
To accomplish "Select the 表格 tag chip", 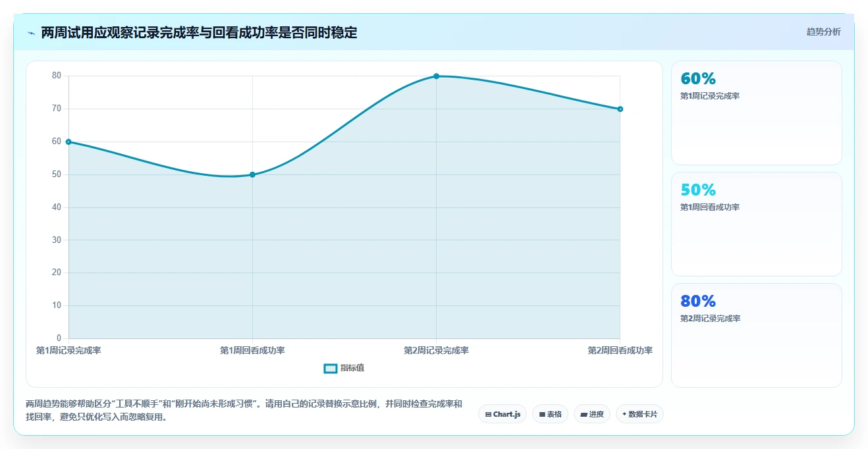I will (x=550, y=414).
